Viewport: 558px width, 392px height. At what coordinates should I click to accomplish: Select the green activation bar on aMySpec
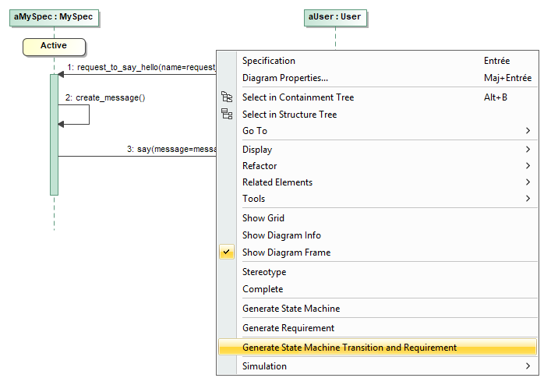54,135
